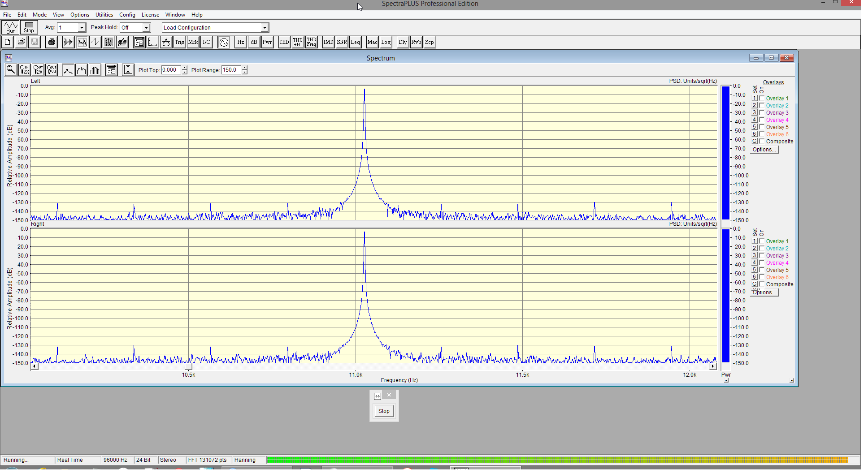Switch to bar graph plot style

click(95, 70)
